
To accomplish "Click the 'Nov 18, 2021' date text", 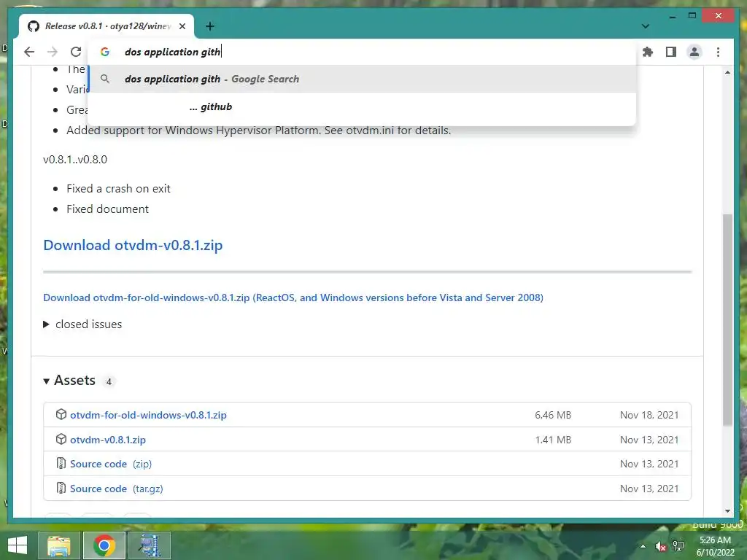I will (649, 415).
